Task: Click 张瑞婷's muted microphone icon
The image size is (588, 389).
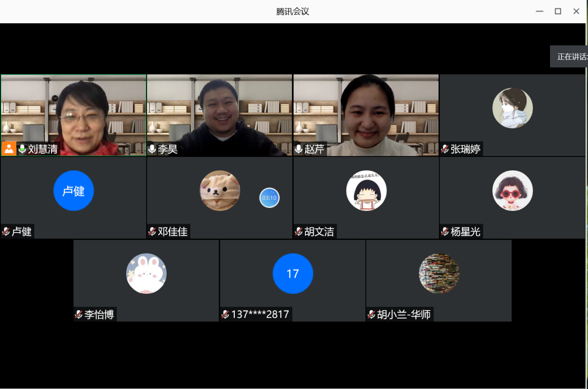Action: (445, 149)
